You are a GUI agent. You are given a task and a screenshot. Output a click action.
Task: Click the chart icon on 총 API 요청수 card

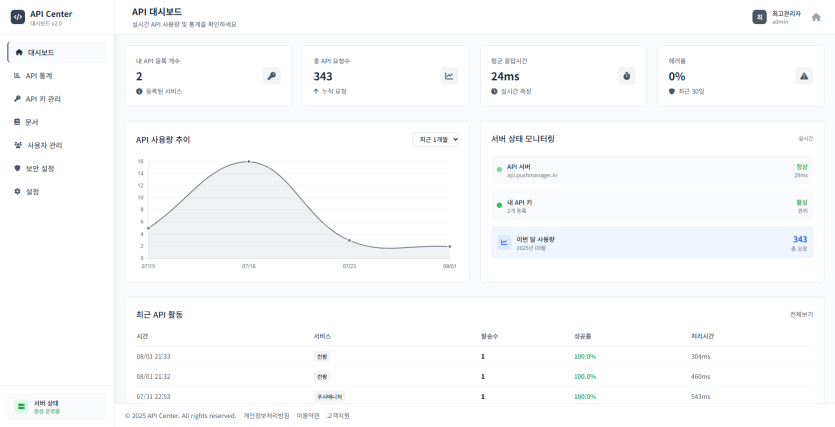point(449,76)
